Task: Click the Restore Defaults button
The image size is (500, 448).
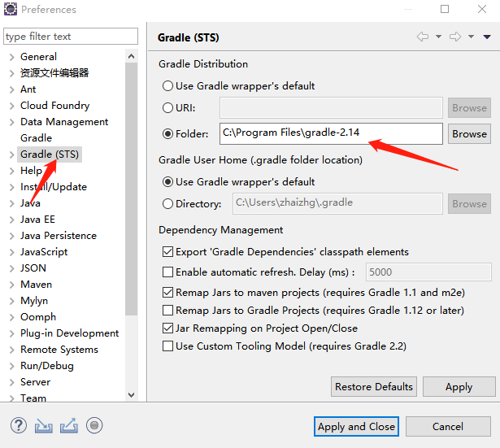Action: 374,387
